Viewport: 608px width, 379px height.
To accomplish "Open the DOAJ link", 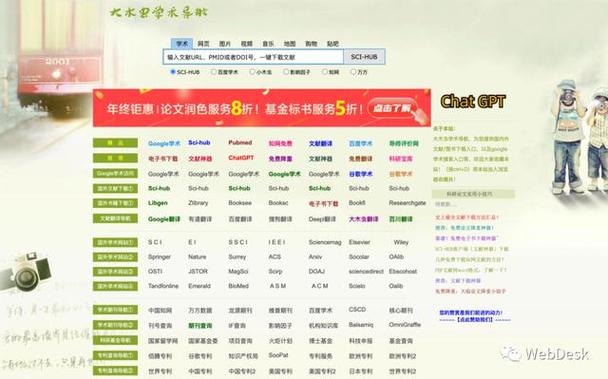I will tap(317, 271).
